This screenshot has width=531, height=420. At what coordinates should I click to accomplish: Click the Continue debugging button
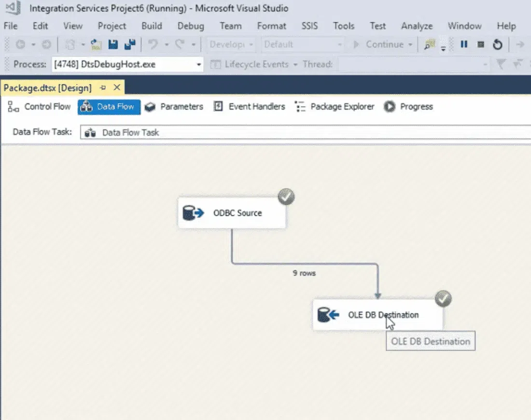pyautogui.click(x=378, y=44)
